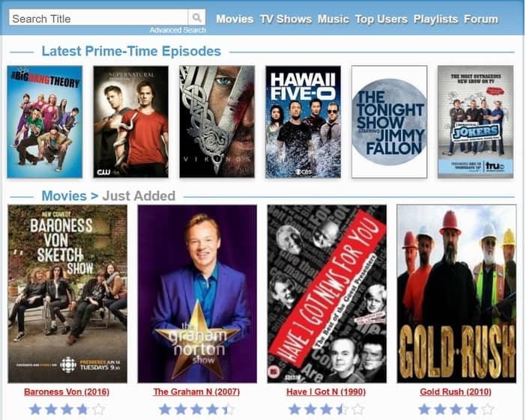The image size is (526, 420).
Task: Open the Vikings poster thumbnail
Action: 217,122
